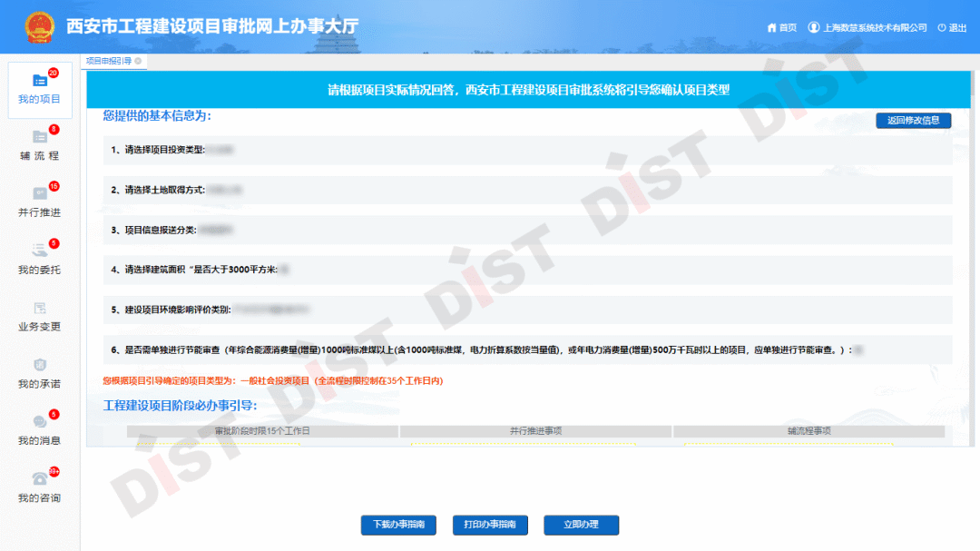Viewport: 980px width, 551px height.
Task: Click the 我的项目 folder icon
Action: coord(39,81)
